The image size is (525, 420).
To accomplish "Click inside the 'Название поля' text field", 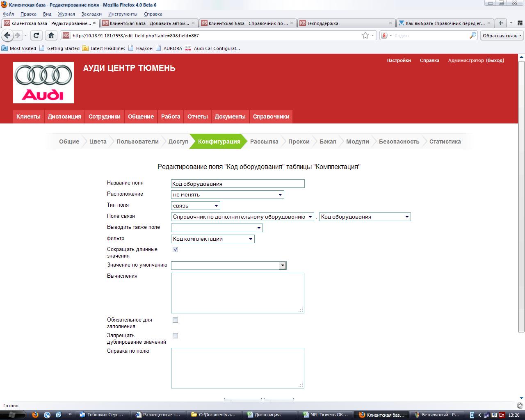I will (238, 184).
